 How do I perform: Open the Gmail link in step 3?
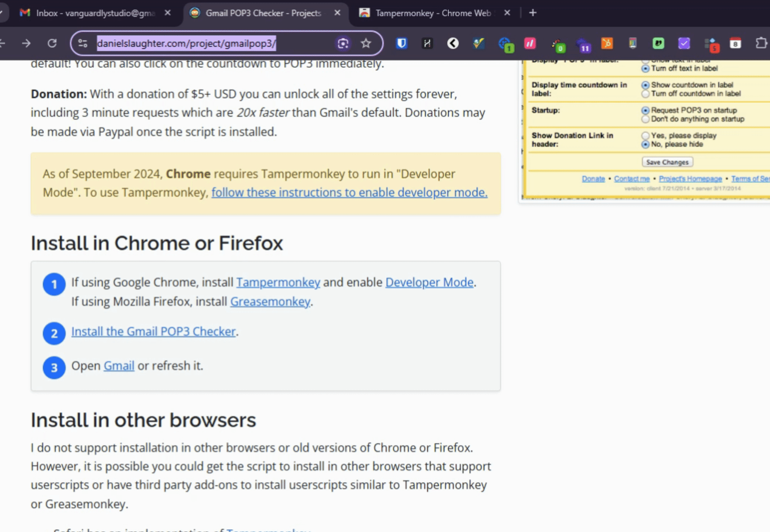pos(119,366)
